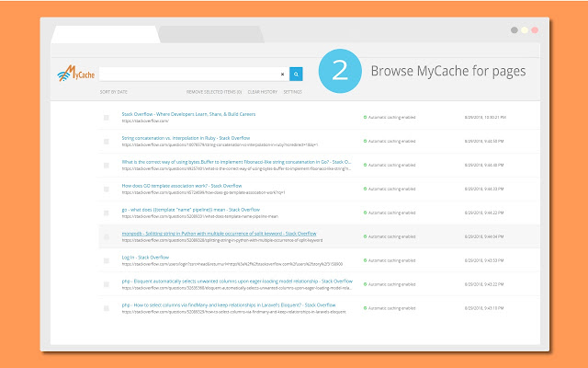Viewport: 588px width, 368px height.
Task: Check box for Eloquent unwanted columns row
Action: pos(107,284)
